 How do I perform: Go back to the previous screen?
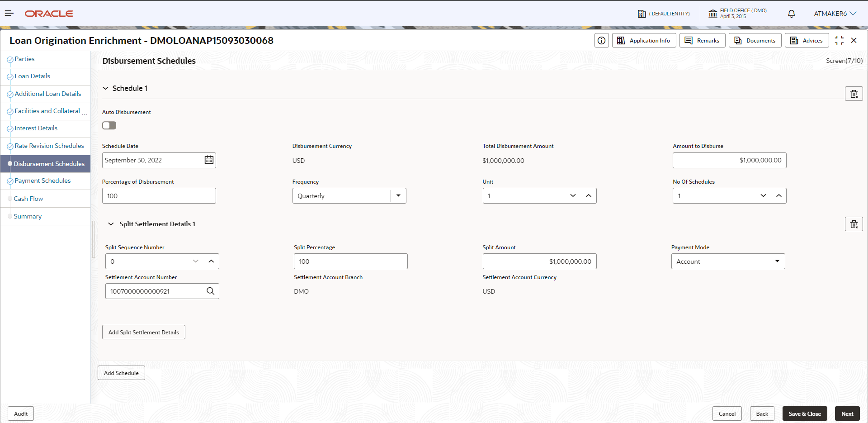tap(762, 413)
